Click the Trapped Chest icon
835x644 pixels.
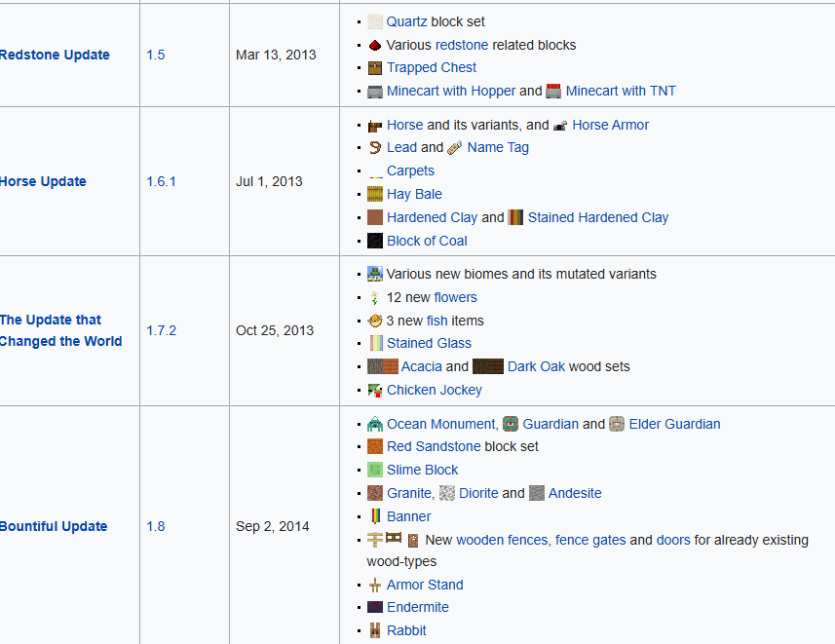point(375,67)
